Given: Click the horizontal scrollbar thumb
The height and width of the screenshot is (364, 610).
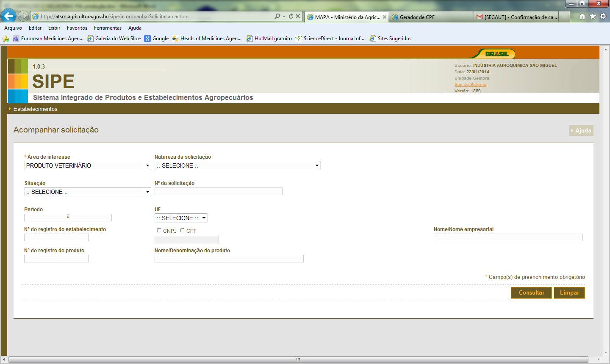Looking at the screenshot, I should pyautogui.click(x=298, y=359).
